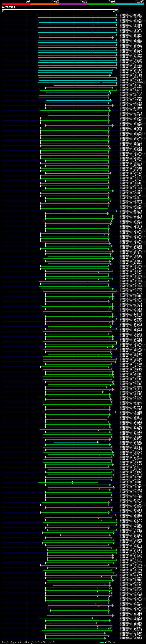Click the UniRef100_A8E698 hit name
This screenshot has height=644, width=146.
pos(131,387)
